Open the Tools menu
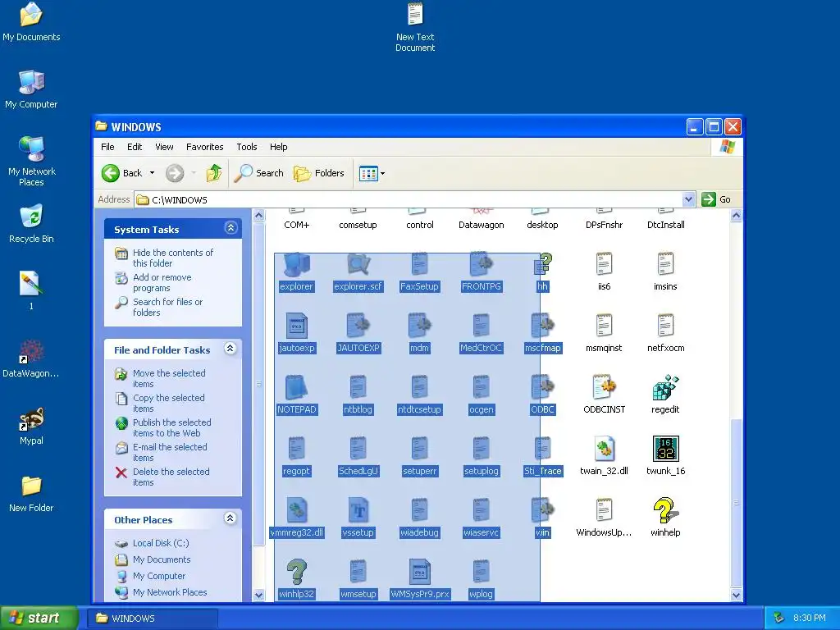Viewport: 840px width, 630px height. pos(247,147)
